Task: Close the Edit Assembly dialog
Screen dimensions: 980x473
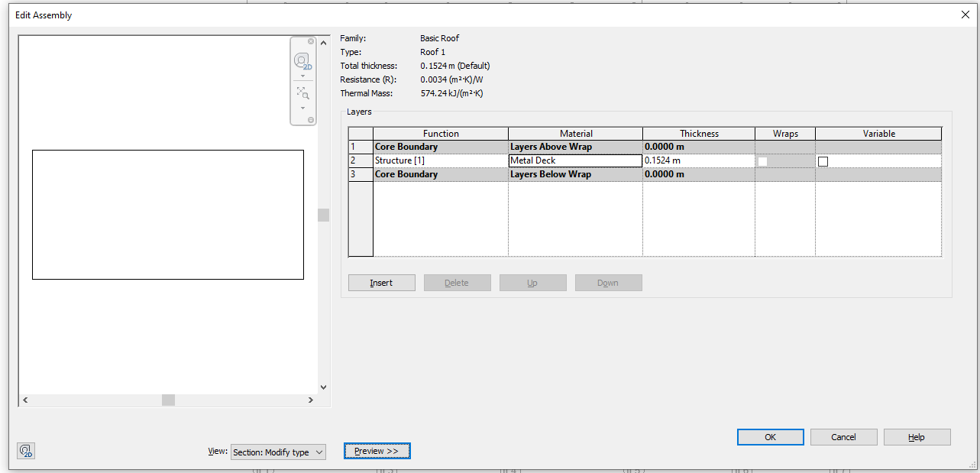Action: (x=965, y=15)
